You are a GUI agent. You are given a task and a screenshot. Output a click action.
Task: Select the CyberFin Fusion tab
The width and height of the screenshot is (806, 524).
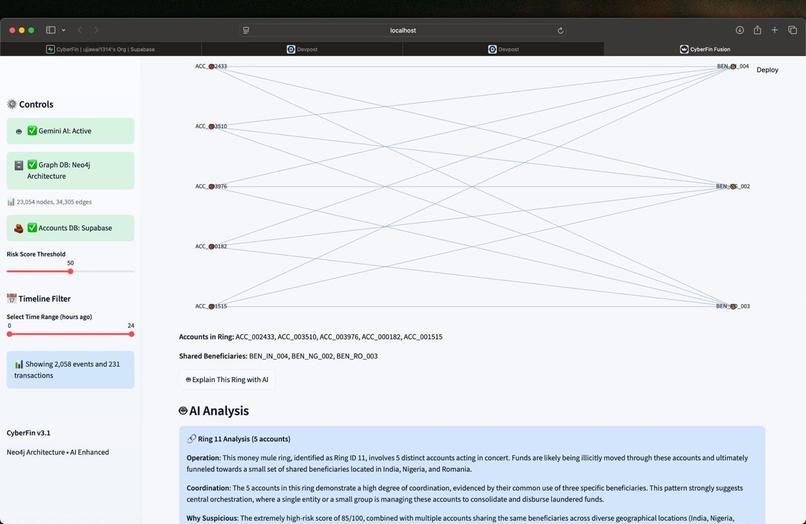point(705,49)
